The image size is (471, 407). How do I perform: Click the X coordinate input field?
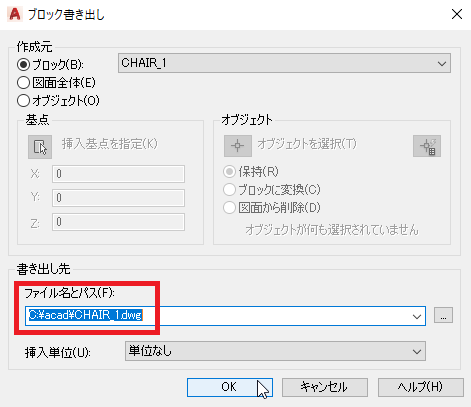tap(118, 174)
